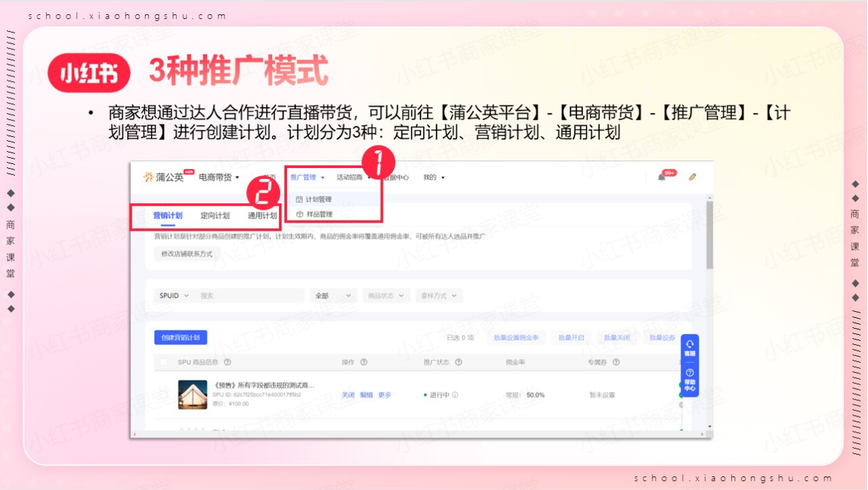Click the 暂未设置 coupon cell
The width and height of the screenshot is (868, 490).
click(x=602, y=395)
